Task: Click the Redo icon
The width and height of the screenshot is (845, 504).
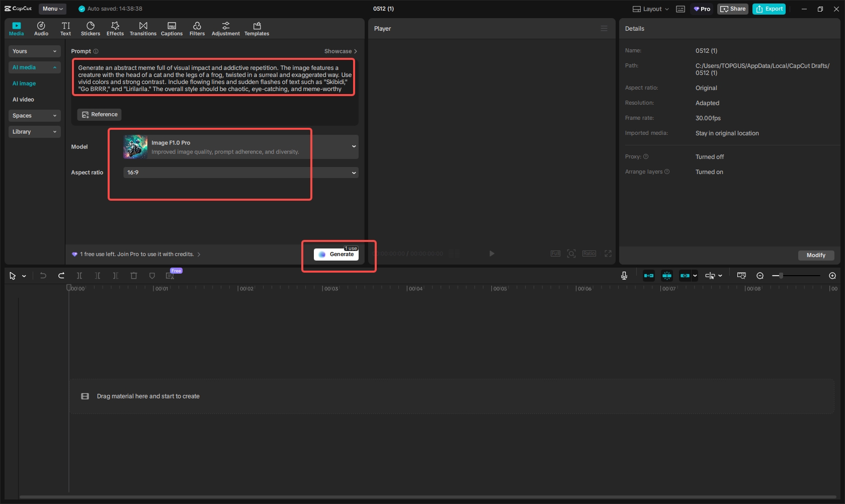Action: pyautogui.click(x=61, y=276)
